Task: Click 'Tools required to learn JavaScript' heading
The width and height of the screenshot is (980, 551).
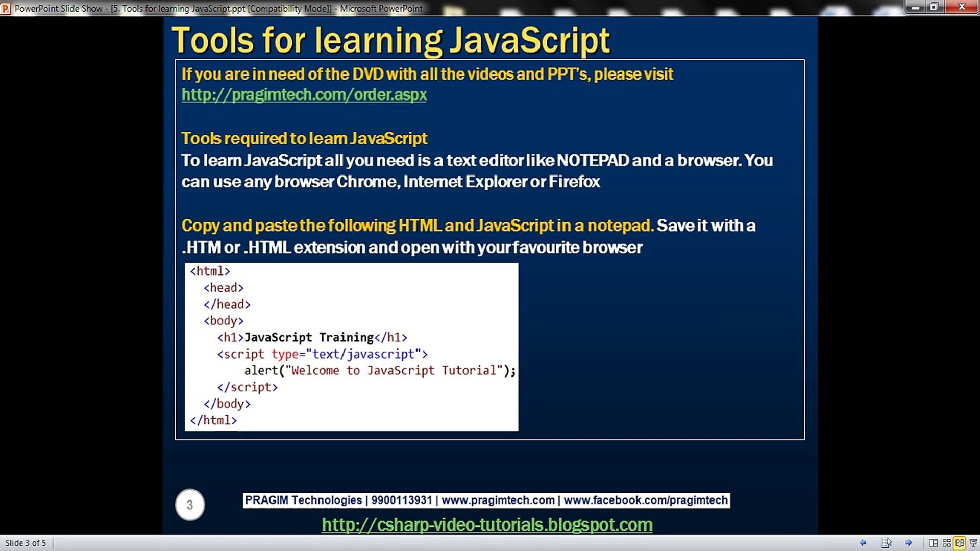Action: [304, 138]
